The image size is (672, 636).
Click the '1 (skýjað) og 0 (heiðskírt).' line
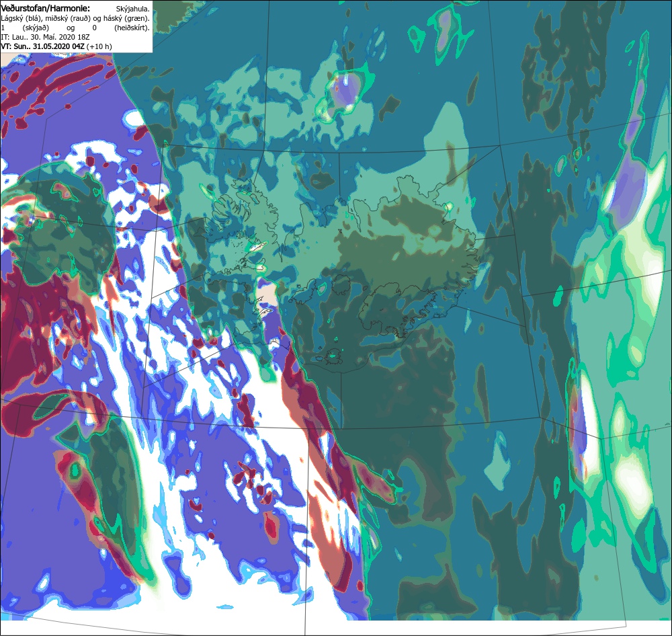[75, 28]
